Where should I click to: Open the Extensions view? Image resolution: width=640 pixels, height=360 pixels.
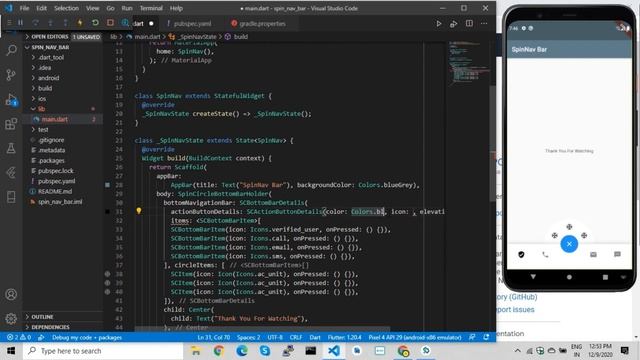11,124
